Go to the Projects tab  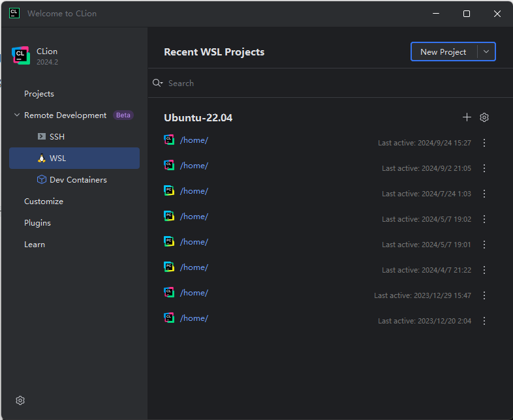pos(39,94)
